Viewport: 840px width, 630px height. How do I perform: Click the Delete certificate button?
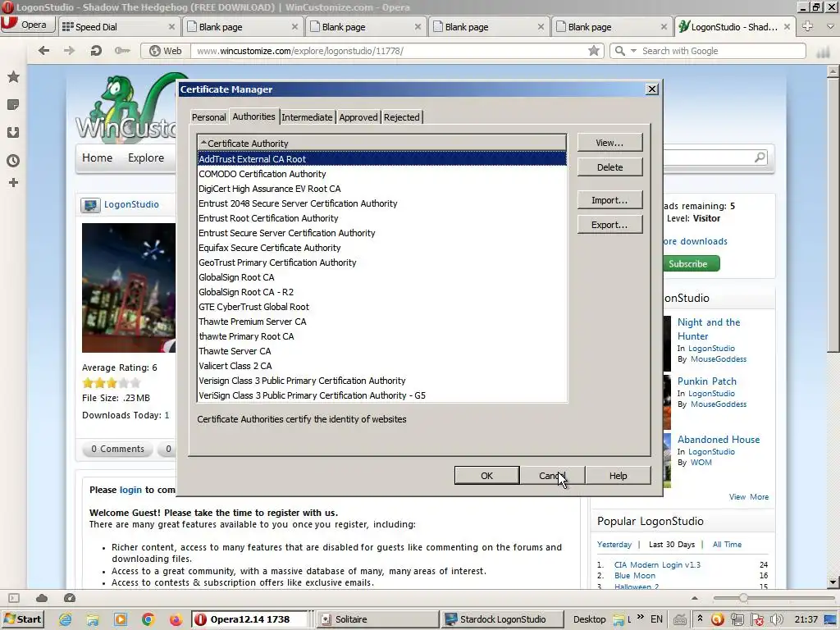point(609,167)
